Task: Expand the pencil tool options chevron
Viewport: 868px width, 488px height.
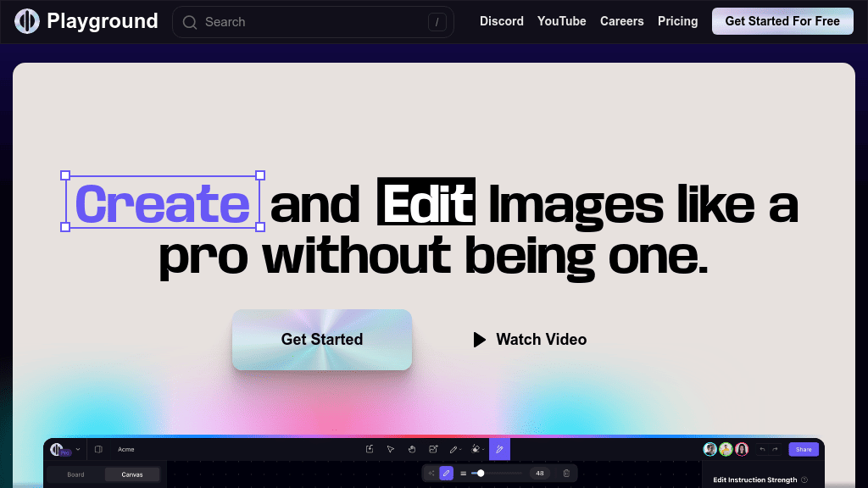Action: tap(461, 449)
